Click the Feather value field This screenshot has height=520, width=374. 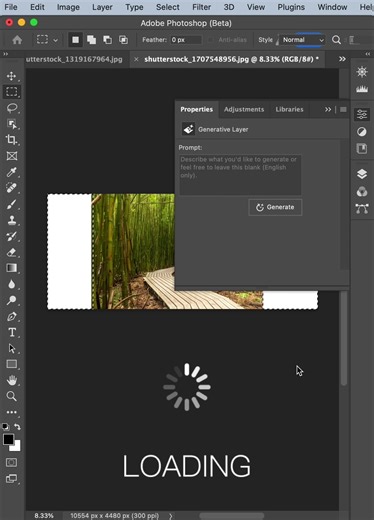click(186, 40)
